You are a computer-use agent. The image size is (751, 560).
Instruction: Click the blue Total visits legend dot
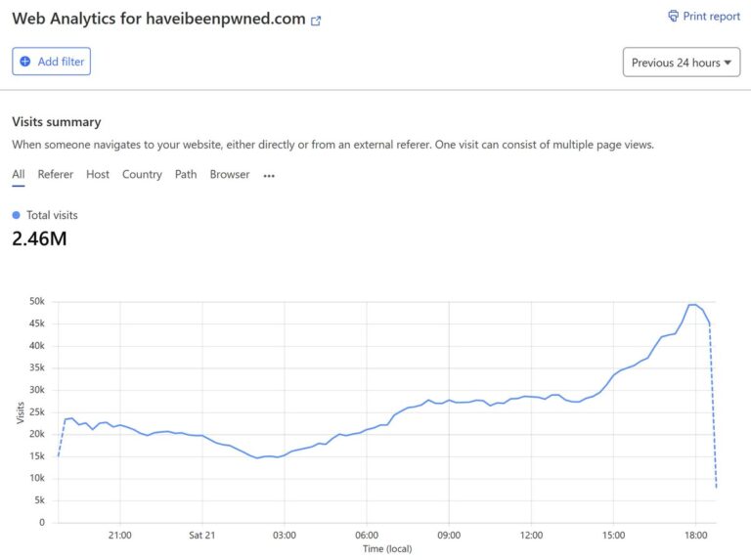click(x=17, y=215)
